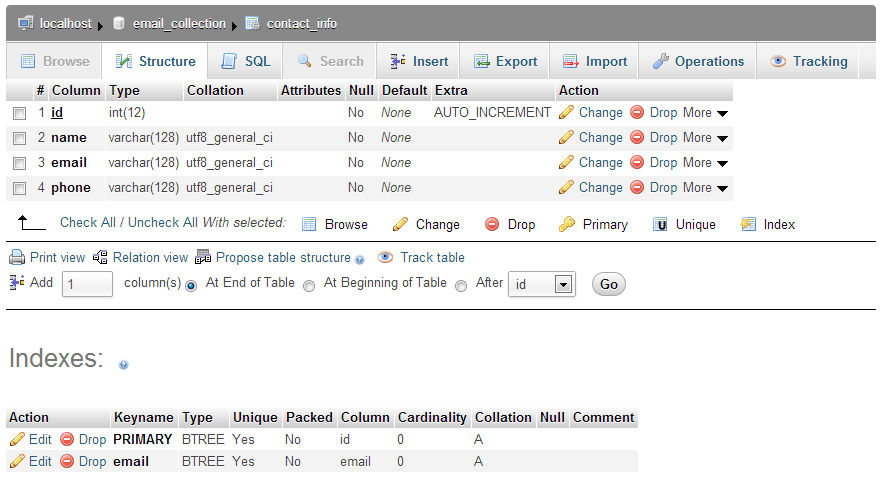Click the number of columns input field

click(x=88, y=285)
